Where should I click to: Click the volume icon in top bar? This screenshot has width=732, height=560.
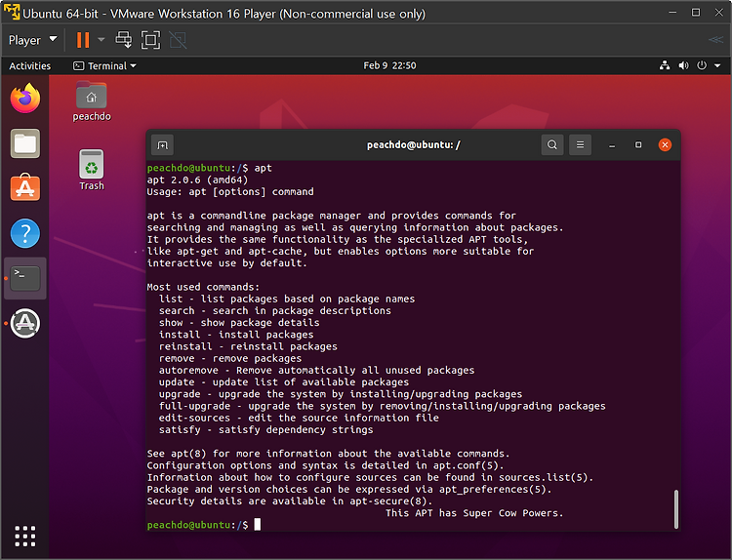pyautogui.click(x=683, y=65)
